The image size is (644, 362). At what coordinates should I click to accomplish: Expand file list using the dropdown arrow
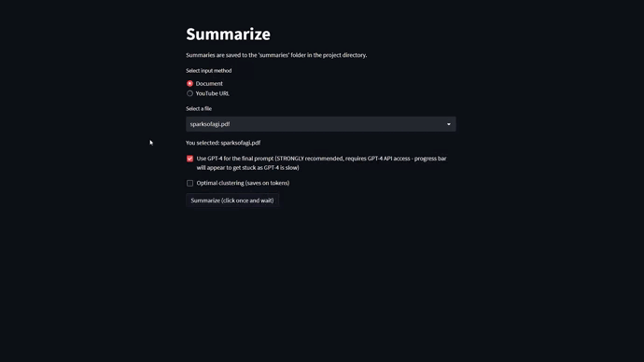click(x=449, y=124)
